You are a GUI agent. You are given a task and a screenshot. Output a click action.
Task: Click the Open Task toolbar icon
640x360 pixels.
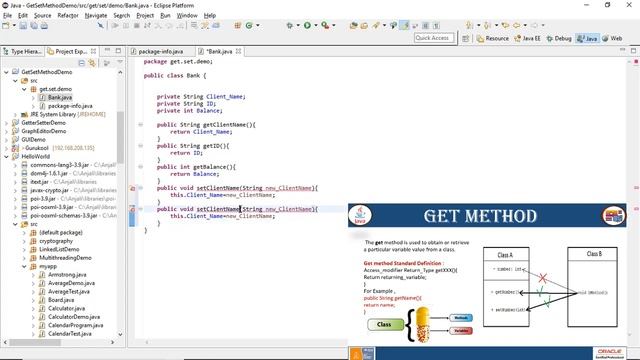pos(364,25)
